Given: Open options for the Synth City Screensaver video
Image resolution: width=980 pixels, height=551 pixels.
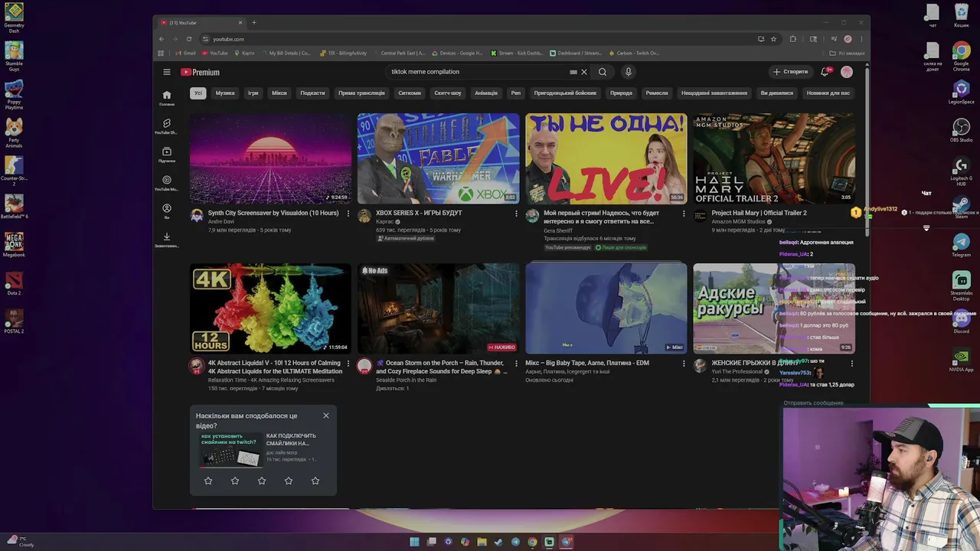Looking at the screenshot, I should coord(348,214).
